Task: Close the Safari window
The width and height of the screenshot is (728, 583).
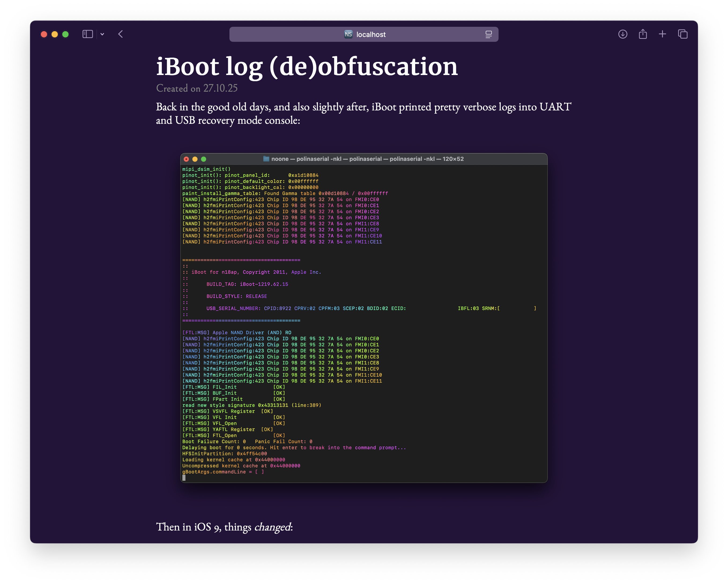Action: (44, 34)
